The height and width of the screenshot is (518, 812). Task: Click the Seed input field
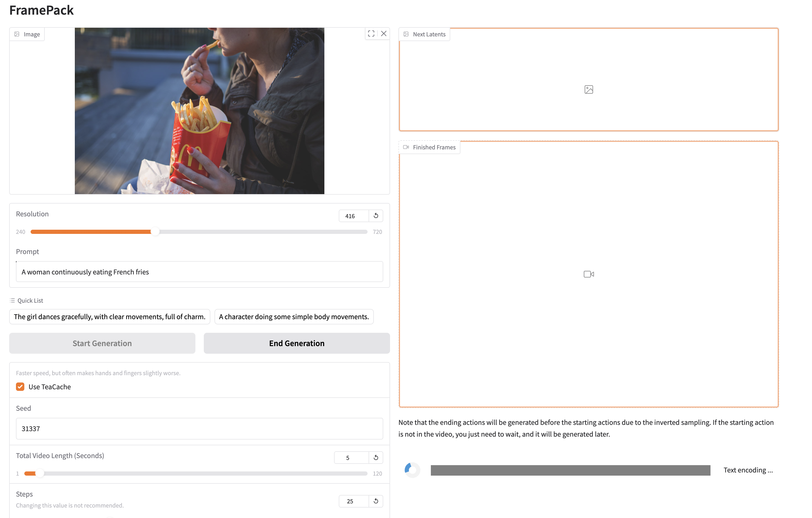pos(199,428)
